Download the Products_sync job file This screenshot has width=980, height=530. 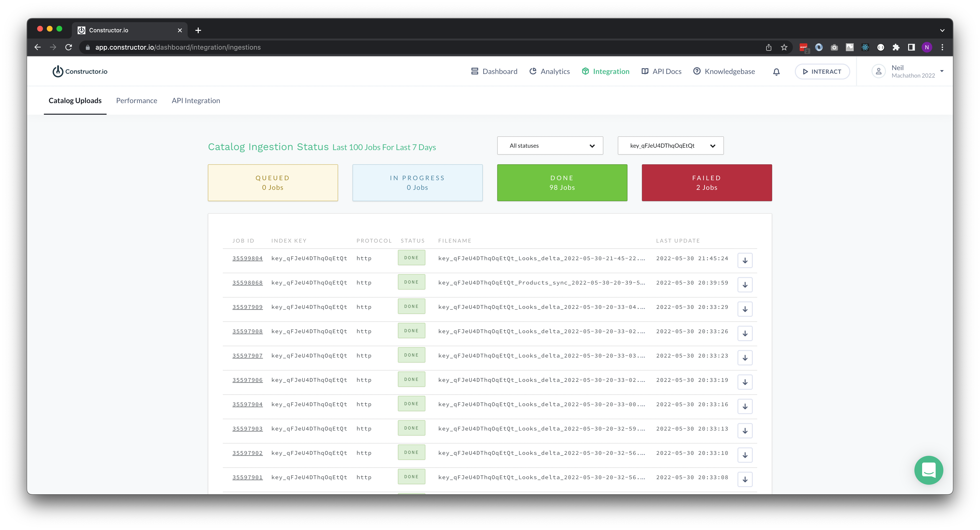click(x=745, y=284)
